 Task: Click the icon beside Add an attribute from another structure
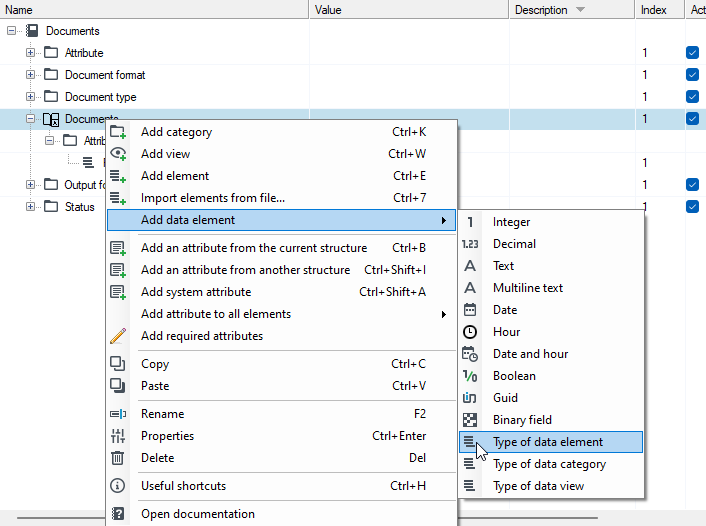[118, 270]
